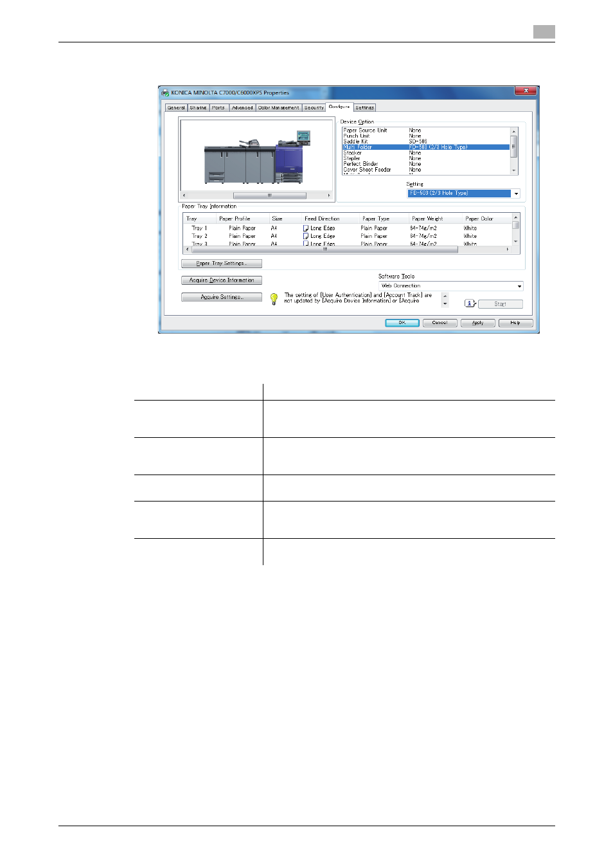Image resolution: width=613 pixels, height=868 pixels.
Task: Select Stapler in Device Option list
Action: point(426,158)
